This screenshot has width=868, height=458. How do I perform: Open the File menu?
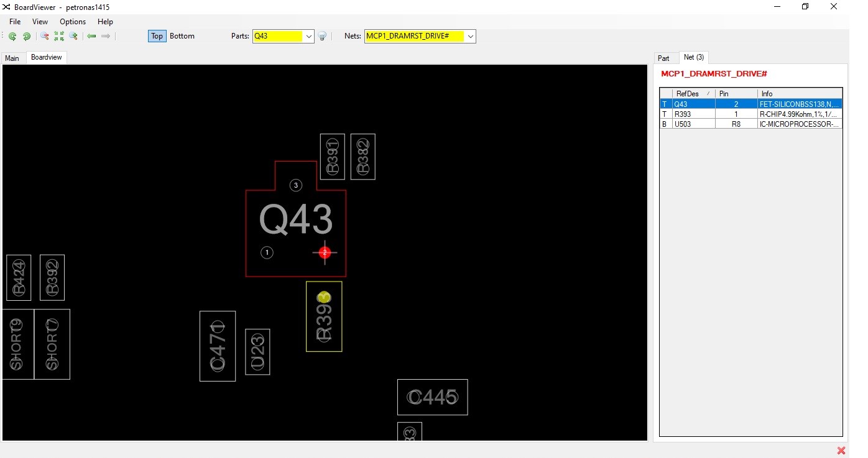15,22
